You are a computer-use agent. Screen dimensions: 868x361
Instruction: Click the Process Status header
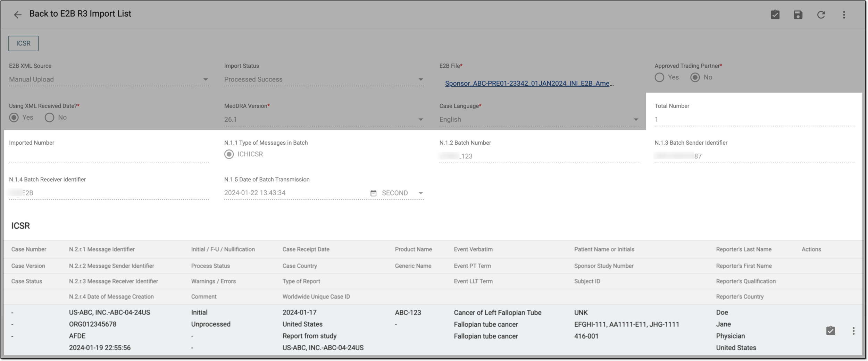(x=210, y=266)
